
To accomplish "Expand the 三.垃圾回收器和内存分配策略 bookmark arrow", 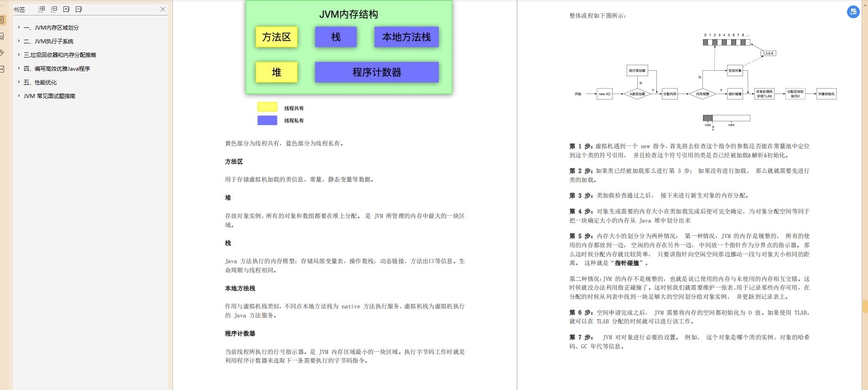I will point(19,55).
